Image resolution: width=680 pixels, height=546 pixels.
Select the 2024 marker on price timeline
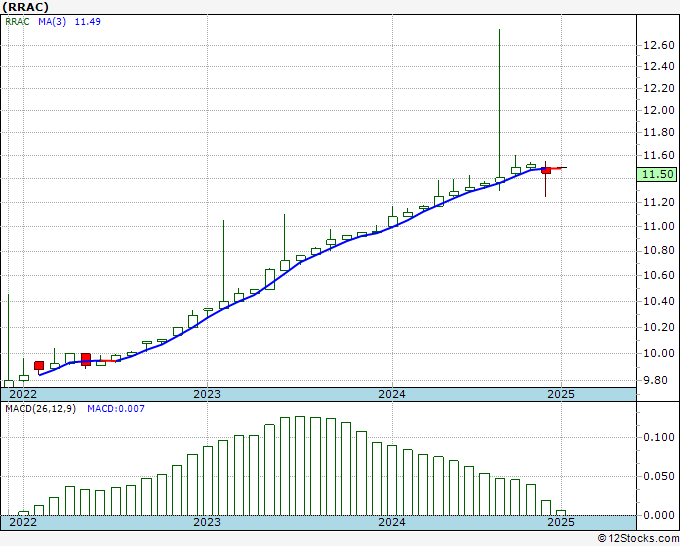point(391,393)
